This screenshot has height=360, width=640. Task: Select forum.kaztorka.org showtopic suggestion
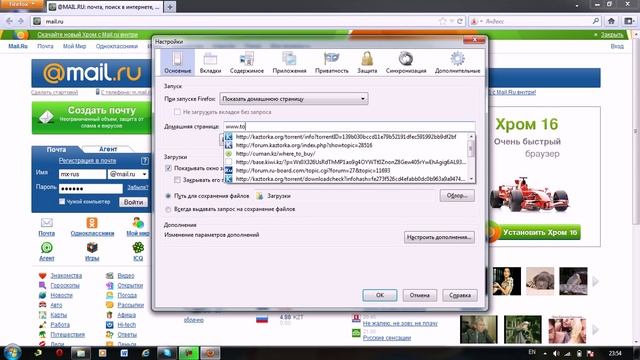pyautogui.click(x=346, y=145)
